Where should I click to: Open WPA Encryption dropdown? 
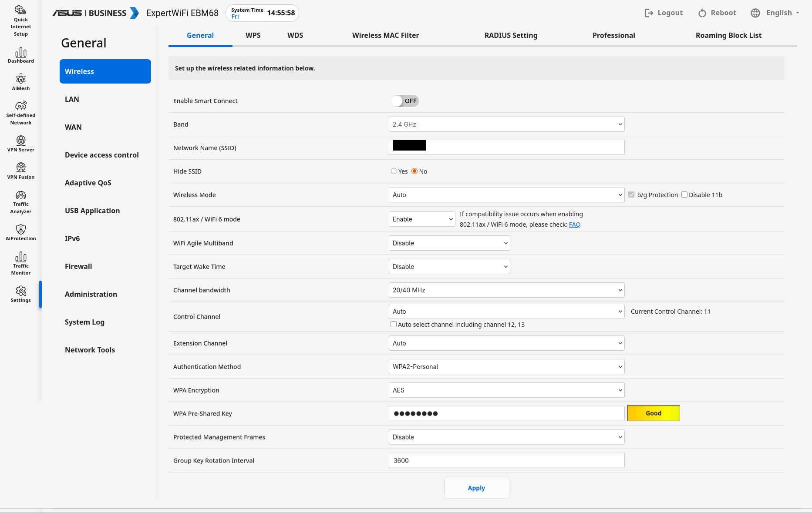click(x=506, y=390)
